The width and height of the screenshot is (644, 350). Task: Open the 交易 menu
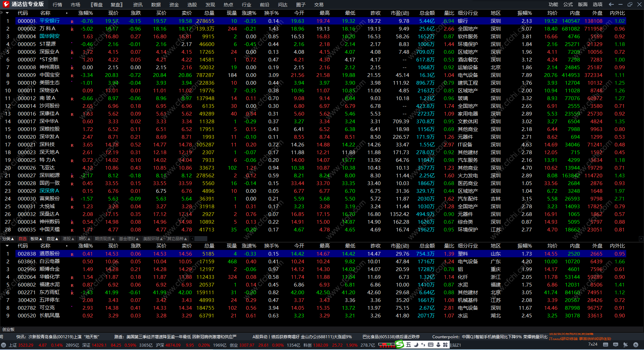(319, 5)
